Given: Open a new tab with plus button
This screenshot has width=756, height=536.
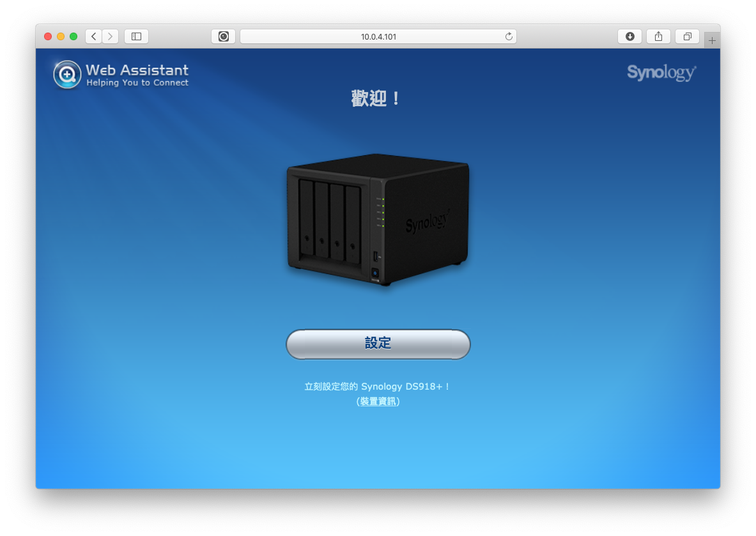Looking at the screenshot, I should point(712,40).
